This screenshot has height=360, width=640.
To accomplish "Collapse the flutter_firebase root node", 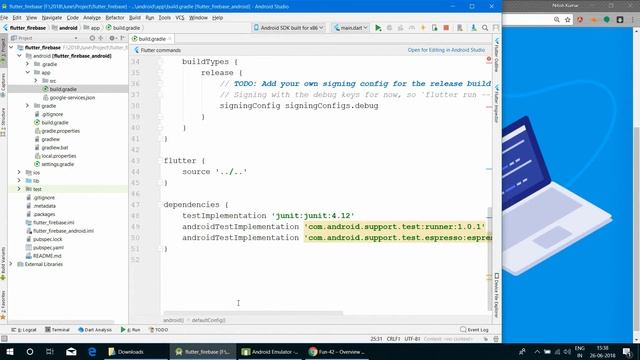I will [11, 47].
